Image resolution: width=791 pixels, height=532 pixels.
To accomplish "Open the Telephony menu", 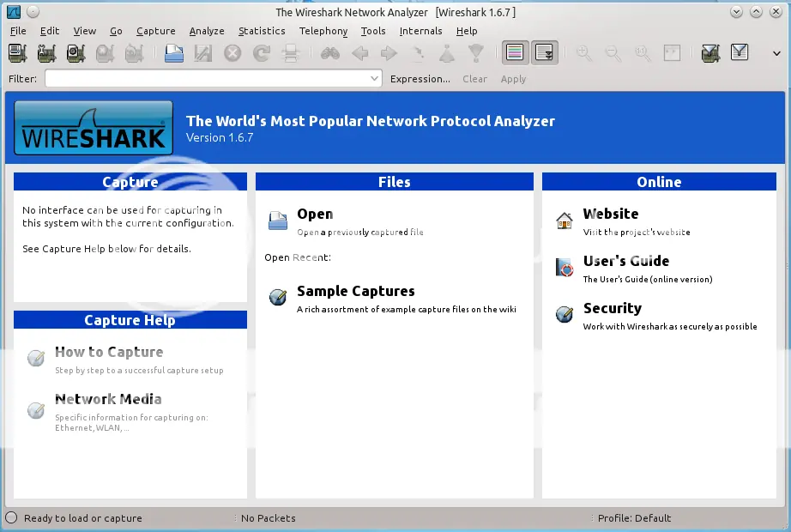I will click(323, 31).
